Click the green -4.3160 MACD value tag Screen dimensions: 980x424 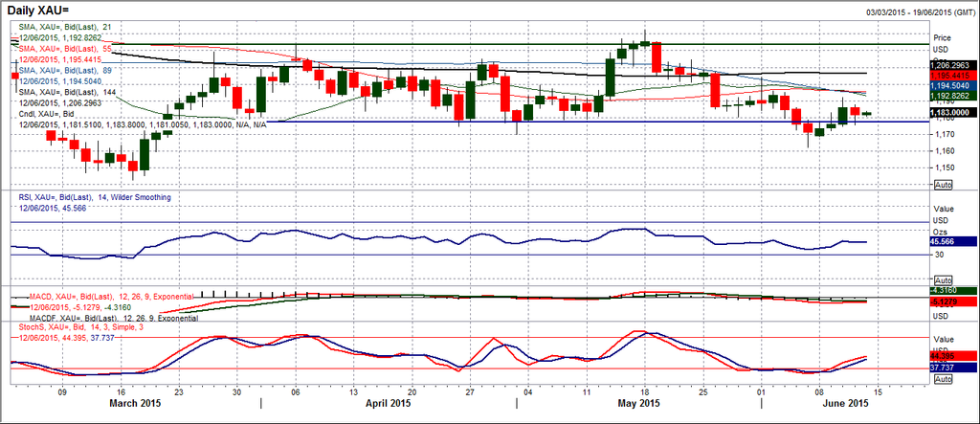coord(955,291)
